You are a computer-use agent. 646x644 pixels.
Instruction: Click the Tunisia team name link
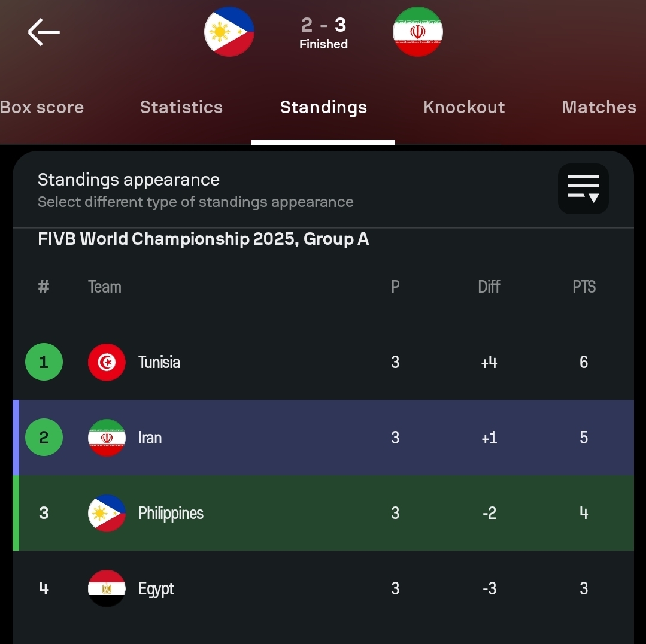tap(159, 362)
